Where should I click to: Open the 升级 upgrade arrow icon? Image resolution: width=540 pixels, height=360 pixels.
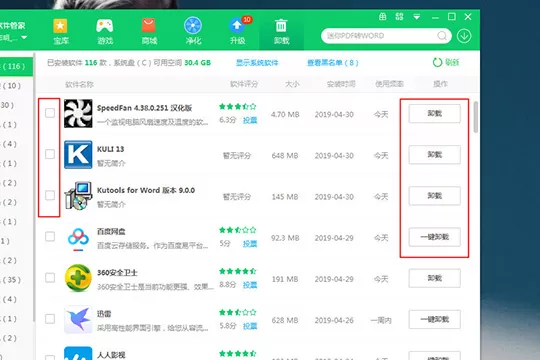[x=238, y=31]
